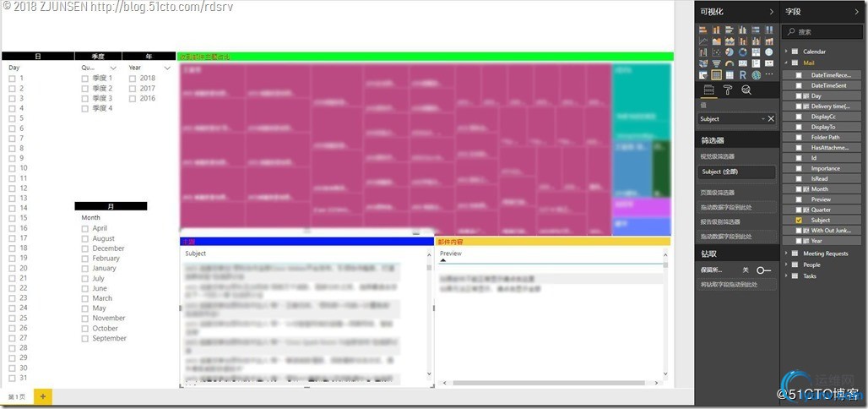Check 季度 2 in quarter slicer

point(84,89)
